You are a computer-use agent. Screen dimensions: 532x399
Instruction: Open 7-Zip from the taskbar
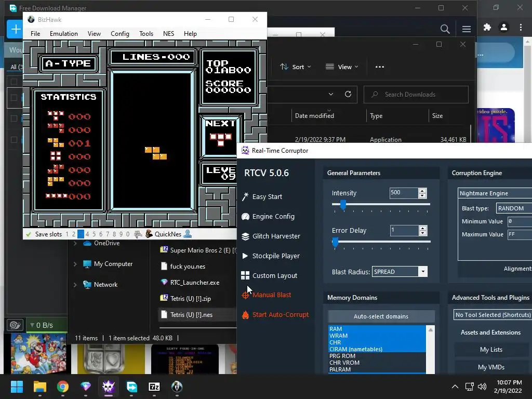[x=154, y=387]
